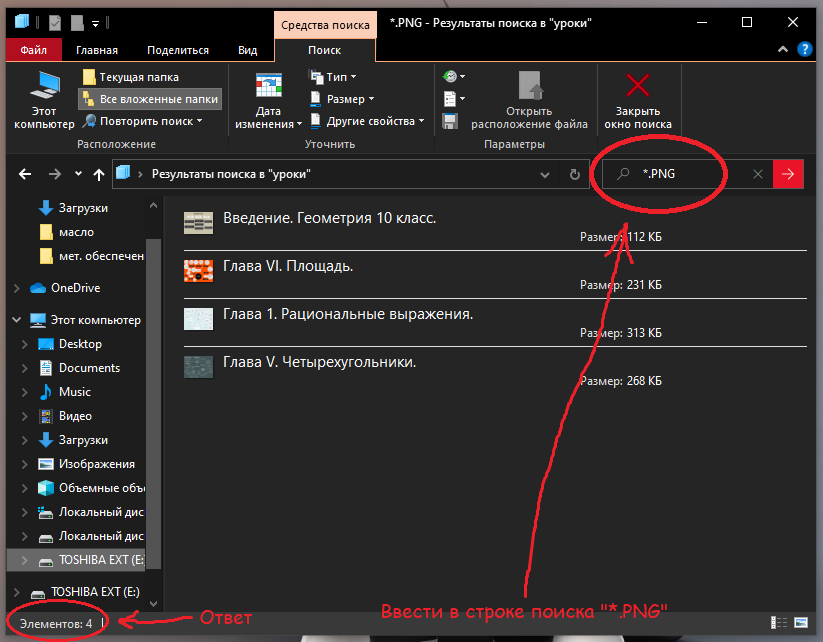Open the Other properties dropdown
This screenshot has width=823, height=642.
367,121
